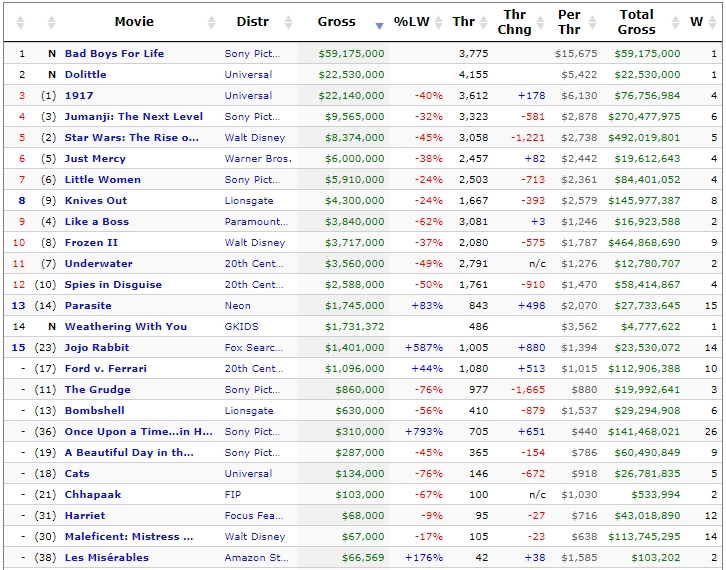Open Lionsgate distributor for Knives Out
Viewport: 726px width, 570px height.
(x=249, y=200)
